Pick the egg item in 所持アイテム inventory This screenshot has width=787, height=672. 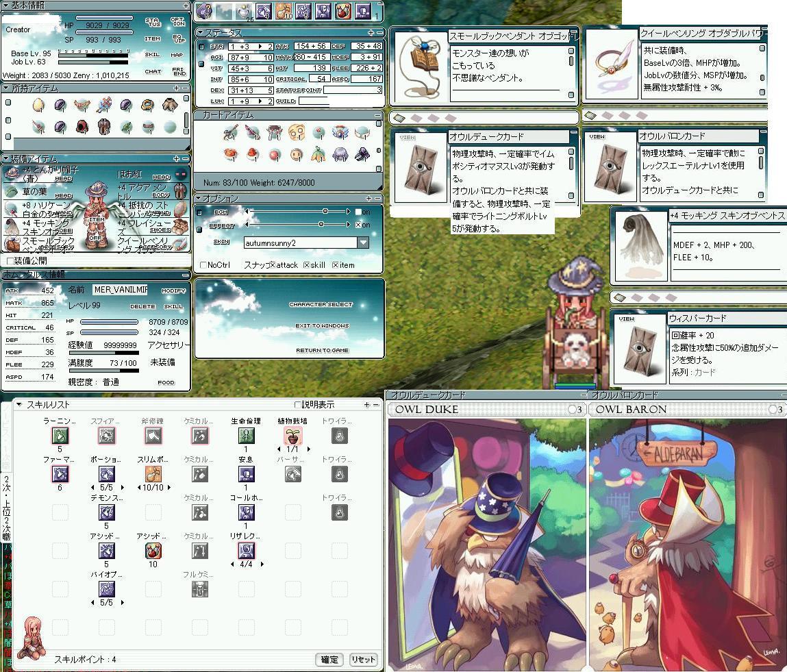click(38, 105)
